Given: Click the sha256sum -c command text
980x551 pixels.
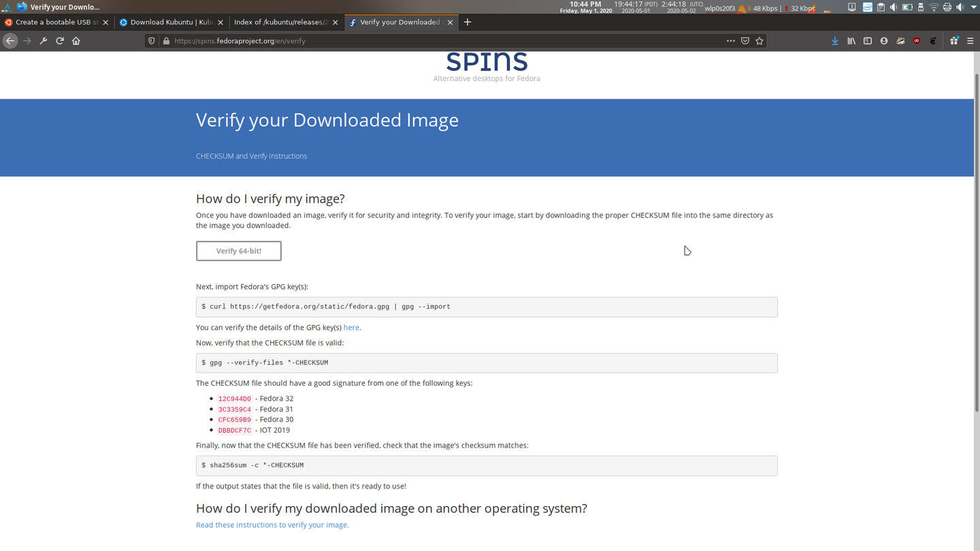Looking at the screenshot, I should click(252, 466).
